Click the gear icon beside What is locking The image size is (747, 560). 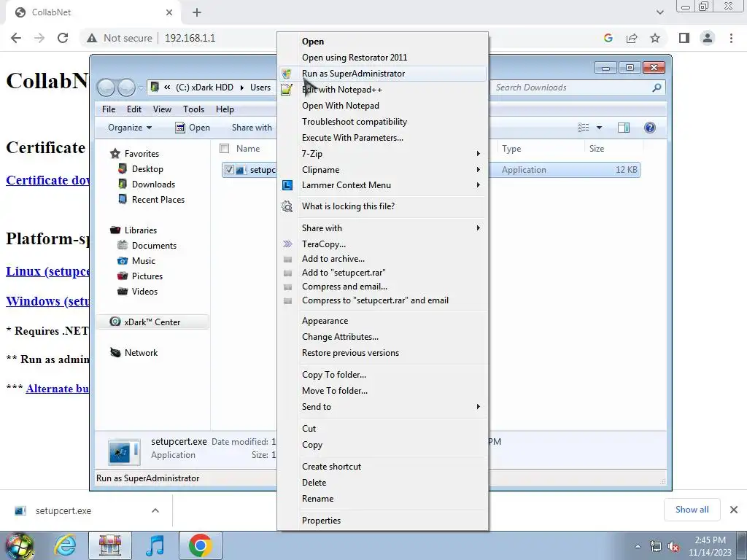tap(287, 206)
